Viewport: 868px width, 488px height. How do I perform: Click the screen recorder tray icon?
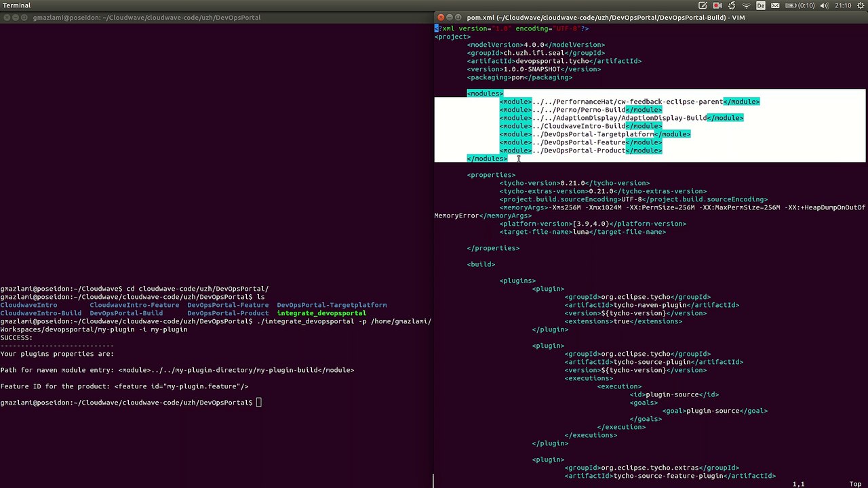717,5
